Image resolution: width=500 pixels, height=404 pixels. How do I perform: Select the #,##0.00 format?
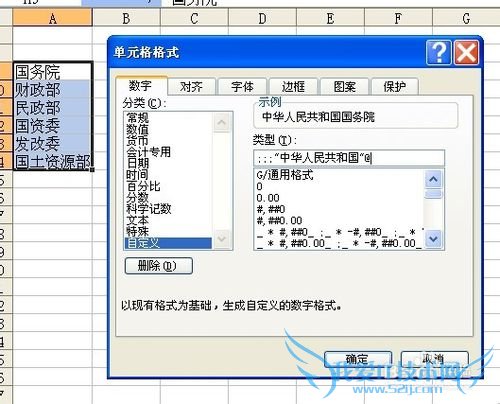339,220
